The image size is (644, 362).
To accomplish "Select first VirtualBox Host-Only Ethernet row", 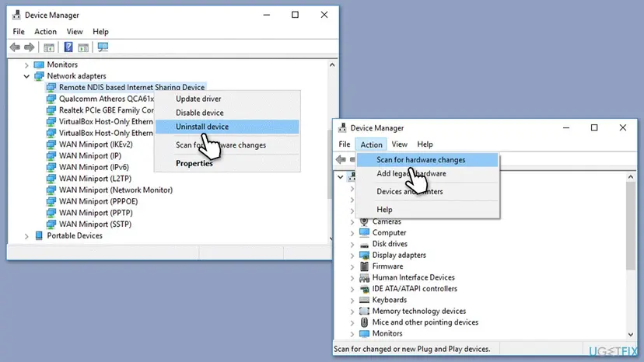I will 106,122.
